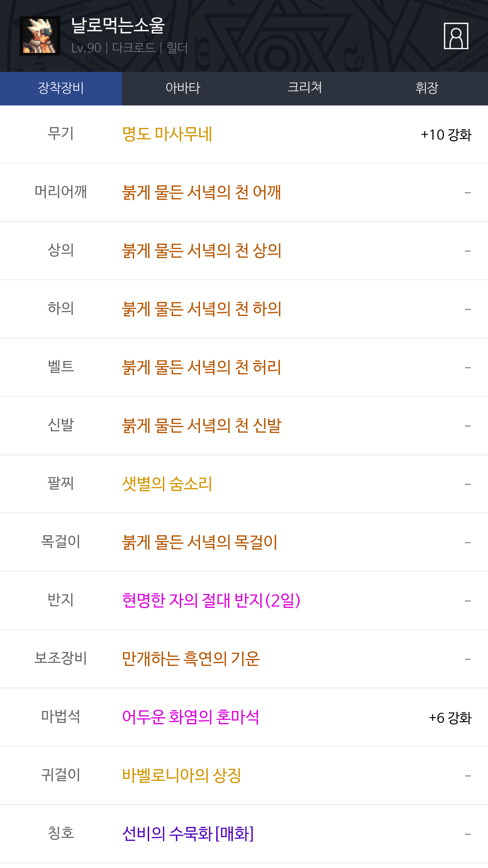The height and width of the screenshot is (868, 488).
Task: Open the 크리쳐 tab
Action: click(x=305, y=88)
